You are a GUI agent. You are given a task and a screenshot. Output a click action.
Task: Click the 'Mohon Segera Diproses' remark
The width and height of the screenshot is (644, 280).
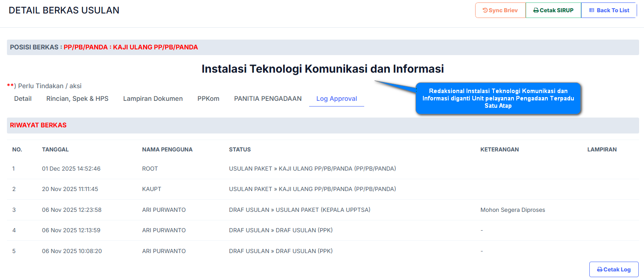pyautogui.click(x=513, y=210)
